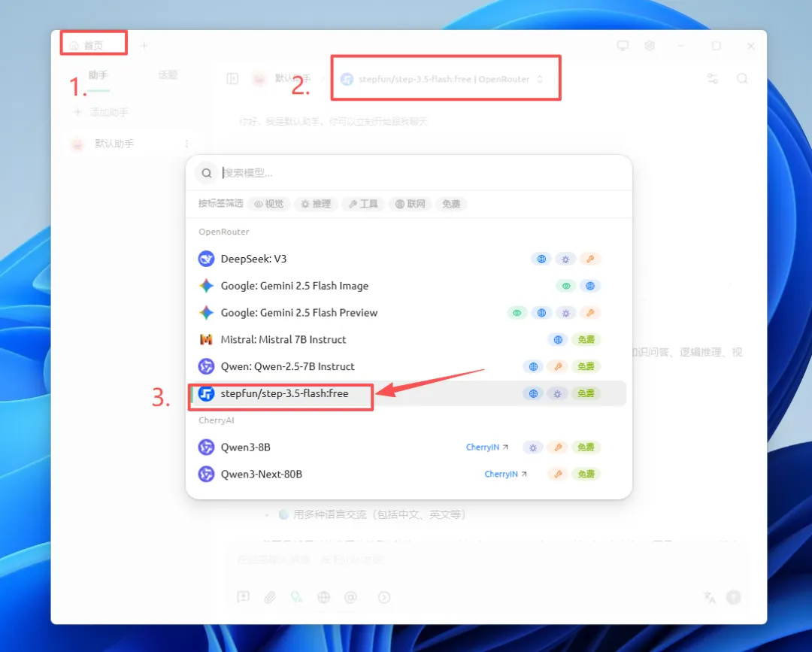Click the display monitor icon in title bar
812x652 pixels.
coord(623,46)
